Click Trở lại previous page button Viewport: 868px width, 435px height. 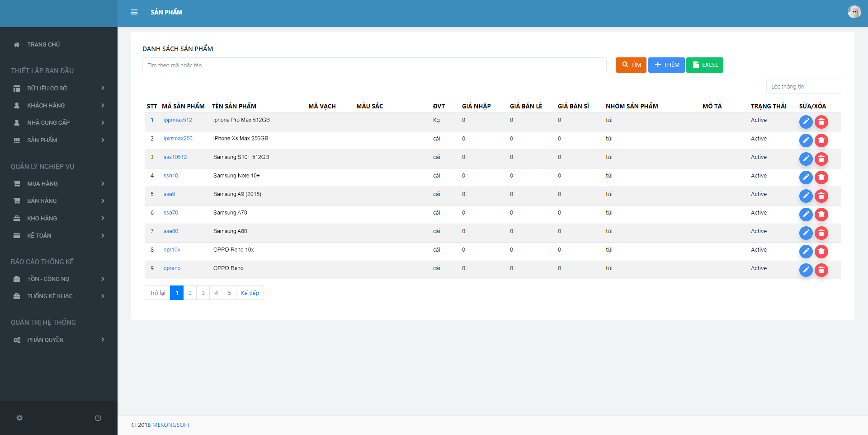click(x=157, y=293)
